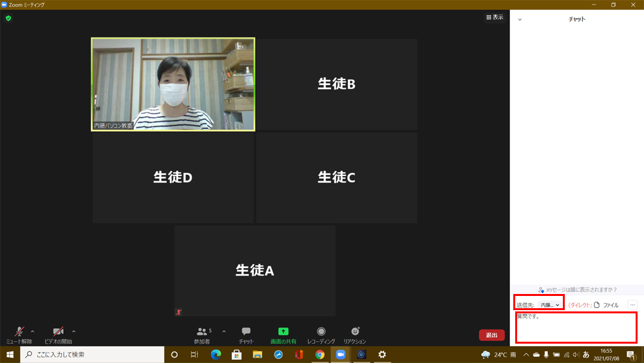
Task: Select the 生徒A participant tile
Action: click(x=254, y=271)
